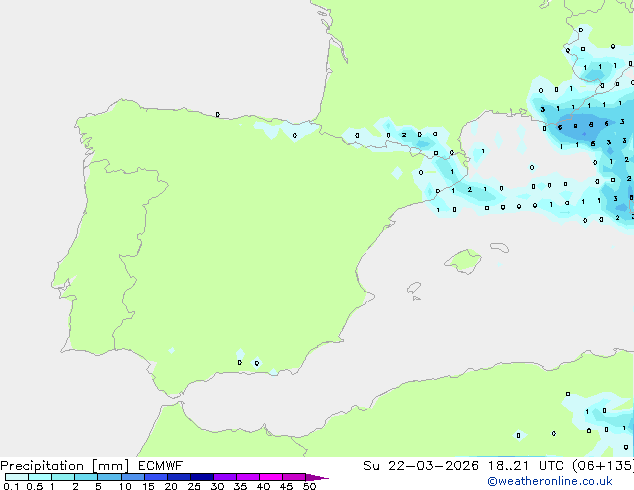Pick the palest 0.1–0.5 mm legend swatch
The height and width of the screenshot is (490, 634).
[17, 477]
